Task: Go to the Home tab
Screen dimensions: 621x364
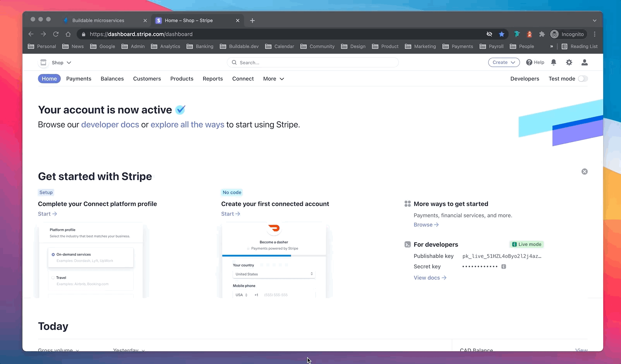Action: pos(49,79)
